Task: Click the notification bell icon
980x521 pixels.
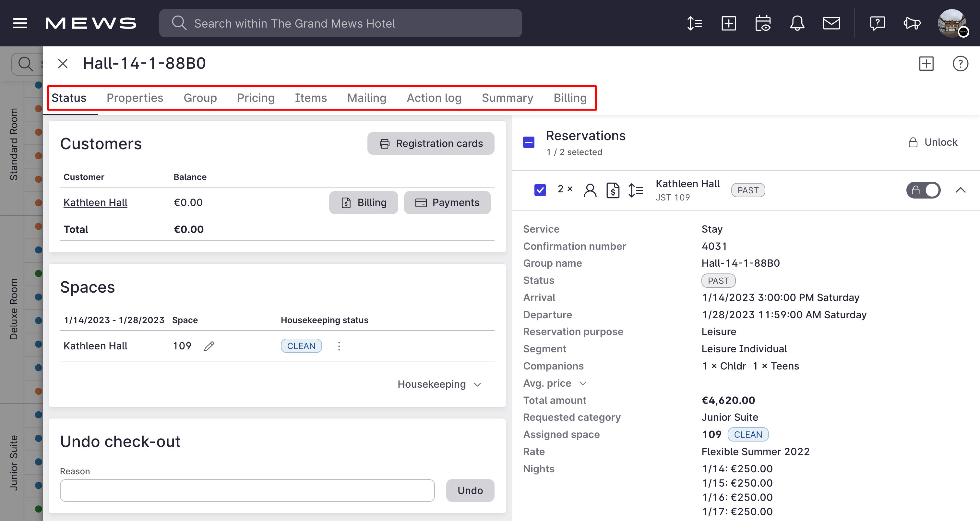Action: tap(797, 23)
